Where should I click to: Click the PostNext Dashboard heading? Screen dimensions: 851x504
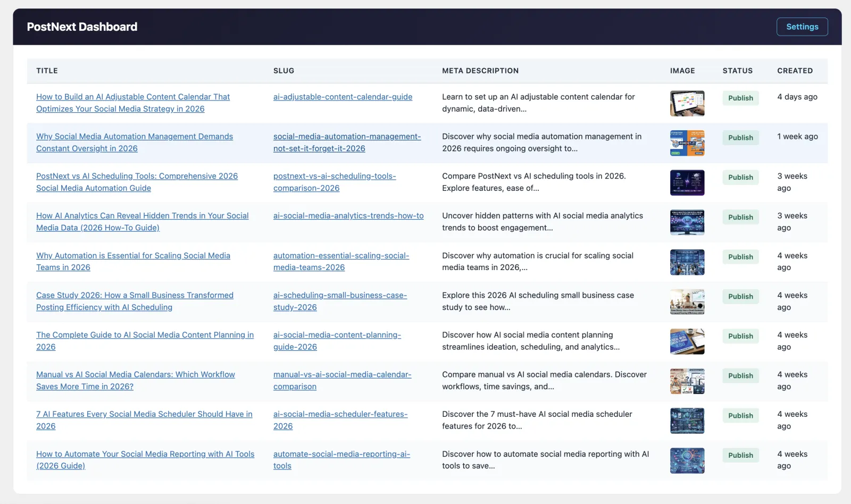click(x=82, y=27)
